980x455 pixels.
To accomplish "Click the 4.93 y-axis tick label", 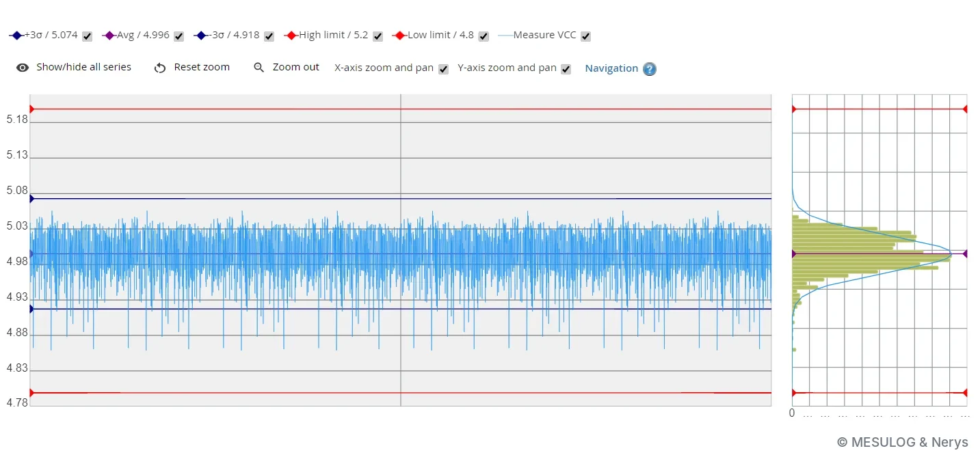I will (17, 297).
